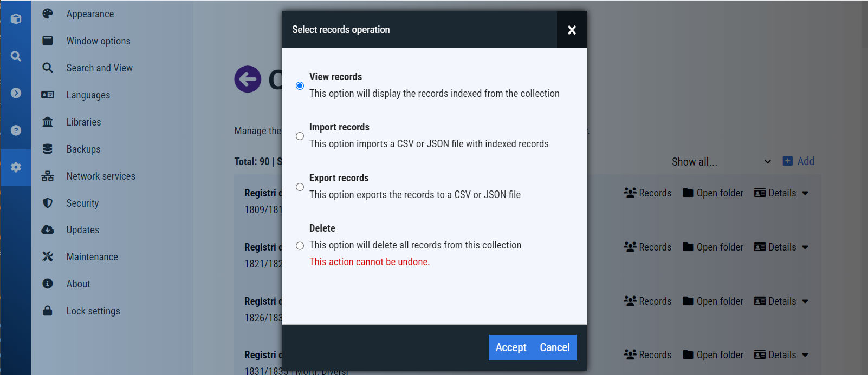Open Records for the 1809 collection row
868x375 pixels.
point(647,193)
